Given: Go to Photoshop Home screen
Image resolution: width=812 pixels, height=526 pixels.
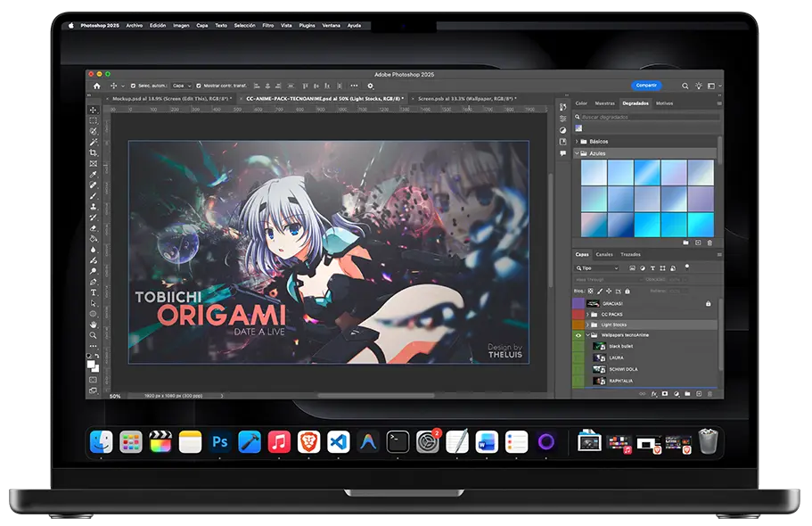Looking at the screenshot, I should (x=97, y=86).
